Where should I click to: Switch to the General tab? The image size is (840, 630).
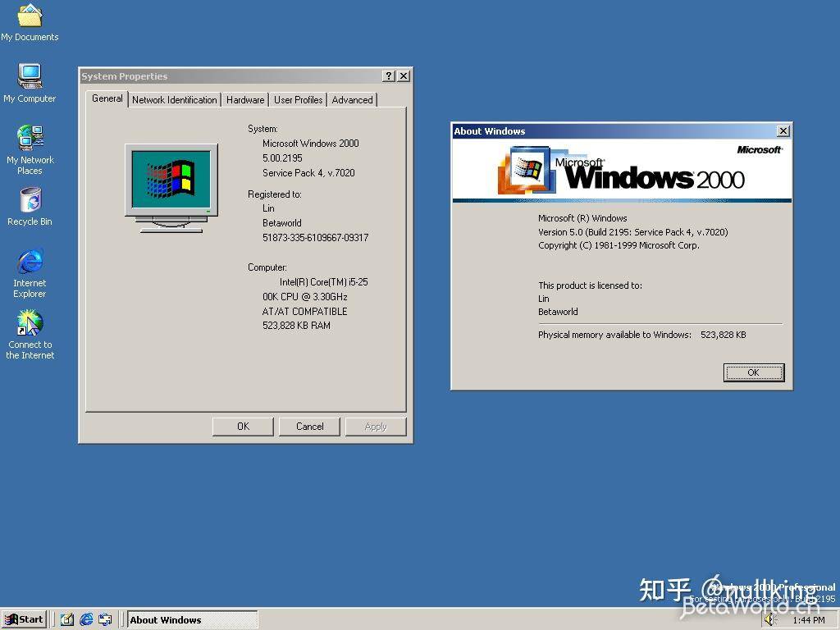pos(107,98)
